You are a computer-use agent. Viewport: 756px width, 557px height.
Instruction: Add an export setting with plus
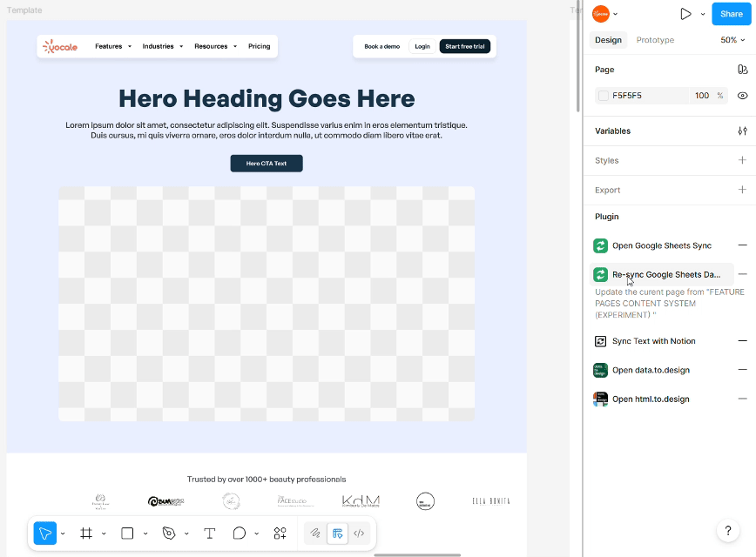tap(742, 190)
